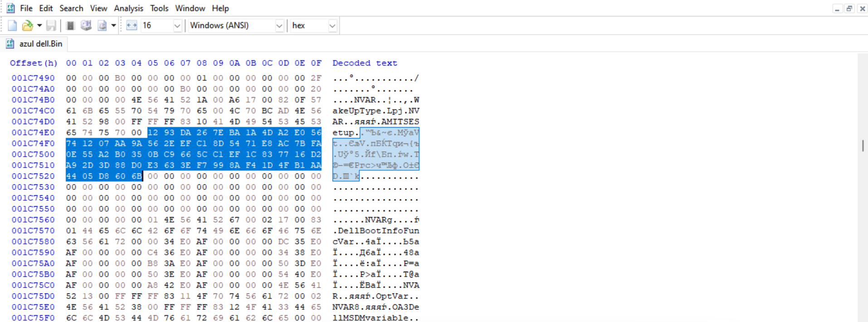The image size is (868, 322).
Task: Click the Open file folder icon
Action: click(28, 25)
